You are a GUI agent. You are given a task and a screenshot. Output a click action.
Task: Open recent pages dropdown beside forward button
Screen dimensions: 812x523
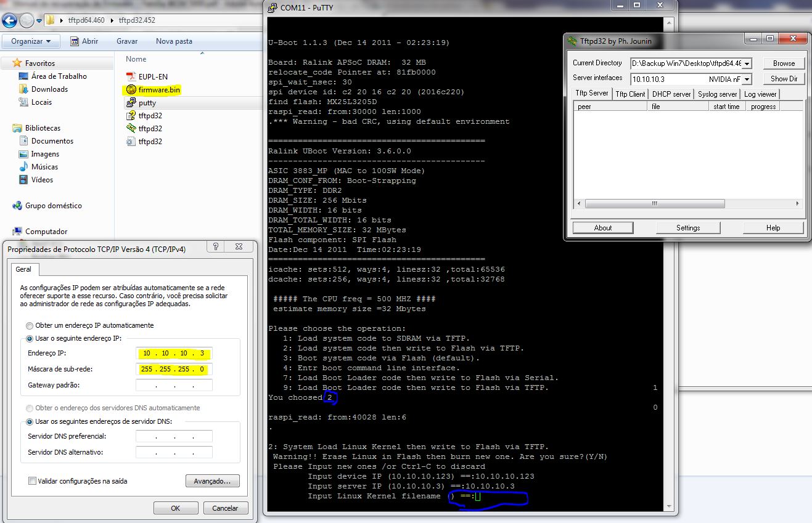coord(39,20)
